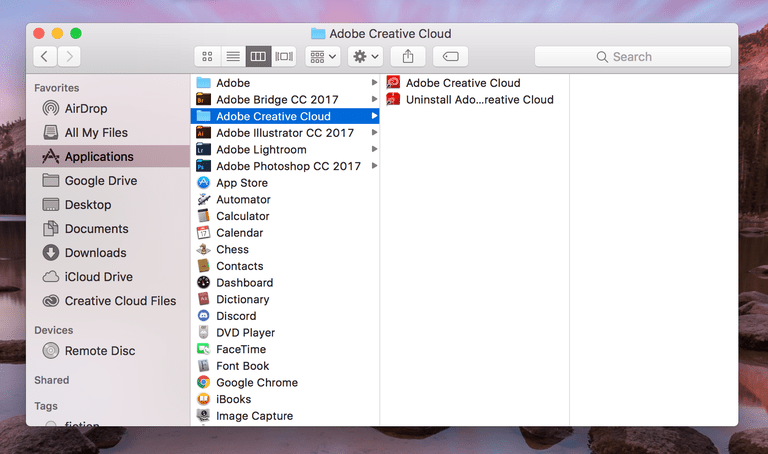Open AirDrop in the sidebar

tap(108, 108)
